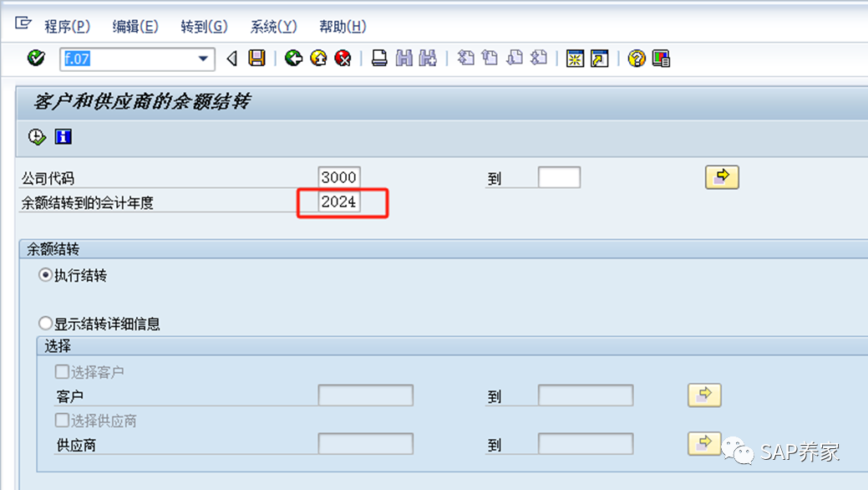This screenshot has width=868, height=490.
Task: Click the Last Page icon
Action: (x=539, y=59)
